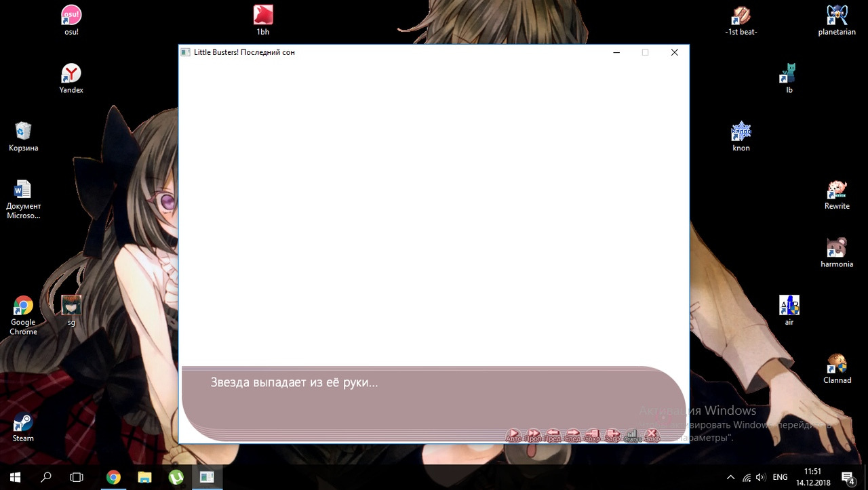Click the Статус bars icon
The height and width of the screenshot is (490, 868).
click(x=632, y=435)
